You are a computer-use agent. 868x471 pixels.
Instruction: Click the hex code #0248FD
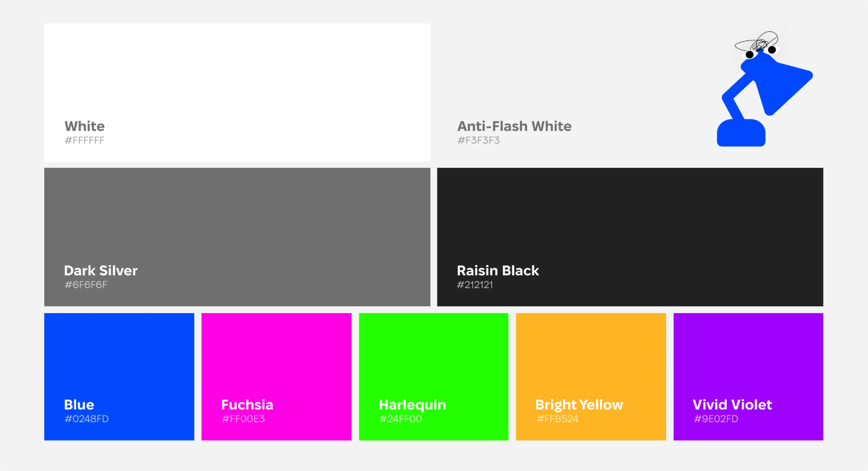pos(86,419)
